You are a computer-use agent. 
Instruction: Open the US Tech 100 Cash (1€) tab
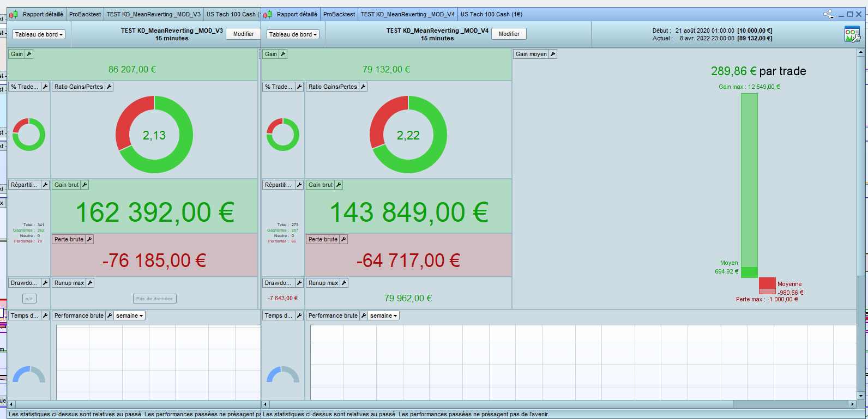[x=491, y=14]
